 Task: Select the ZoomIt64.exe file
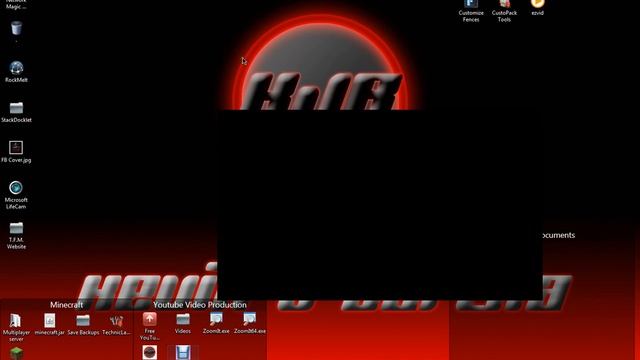coord(250,323)
